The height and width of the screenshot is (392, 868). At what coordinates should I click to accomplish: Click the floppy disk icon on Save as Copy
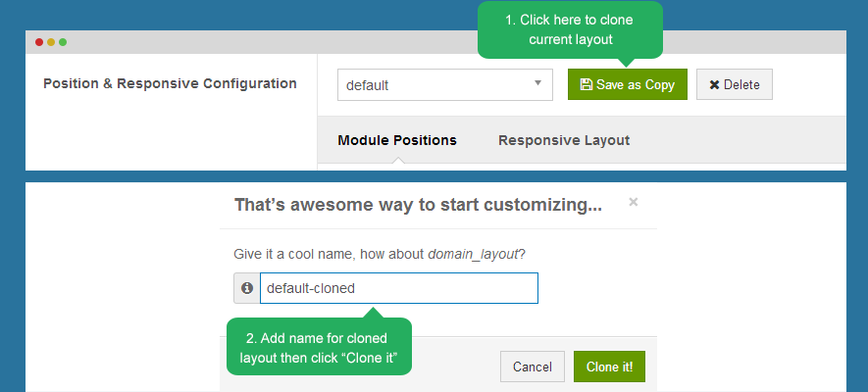point(586,85)
